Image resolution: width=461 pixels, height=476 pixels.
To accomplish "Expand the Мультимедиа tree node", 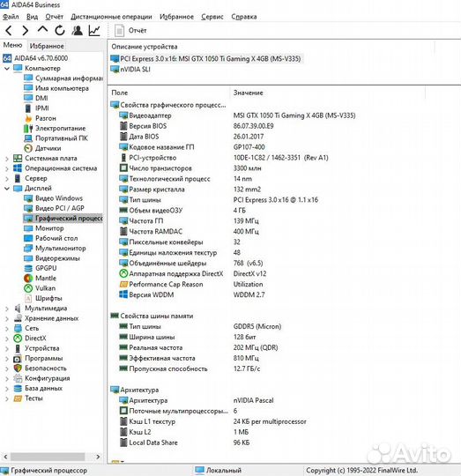I will (x=7, y=309).
